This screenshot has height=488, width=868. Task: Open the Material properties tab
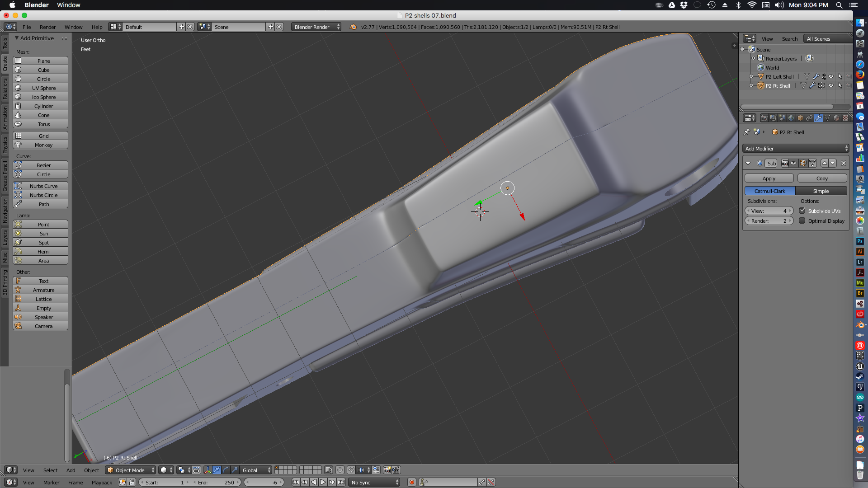[x=836, y=118]
